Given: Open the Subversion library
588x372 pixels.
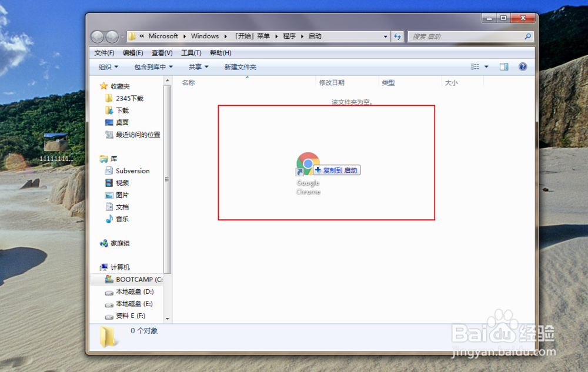Looking at the screenshot, I should pyautogui.click(x=132, y=171).
